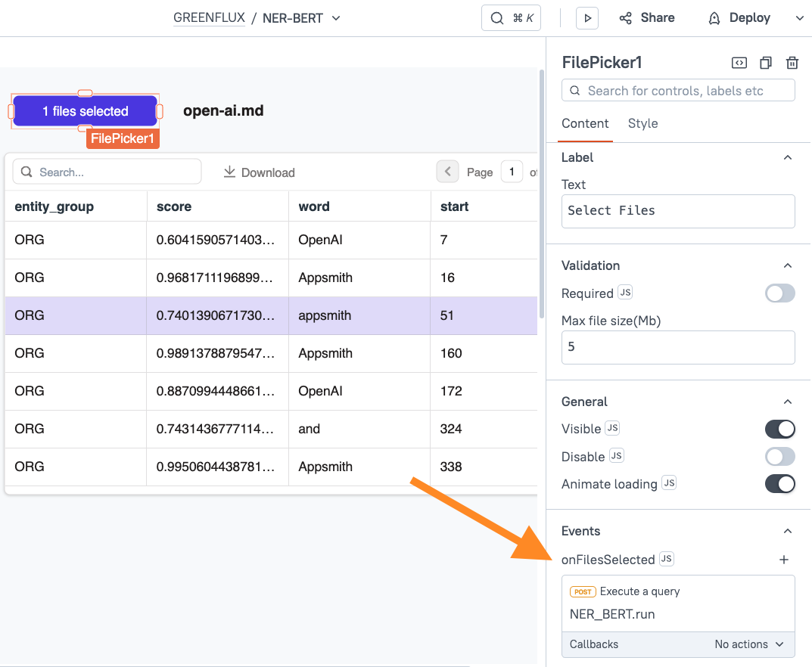Click the JS icon next to Required
The image size is (812, 667).
(x=624, y=293)
